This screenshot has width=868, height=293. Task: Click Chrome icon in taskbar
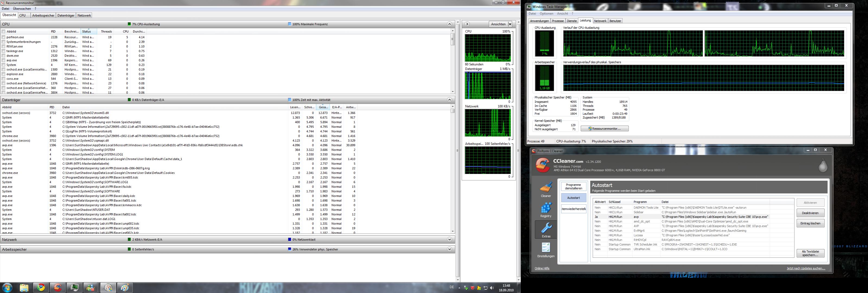[x=41, y=287]
